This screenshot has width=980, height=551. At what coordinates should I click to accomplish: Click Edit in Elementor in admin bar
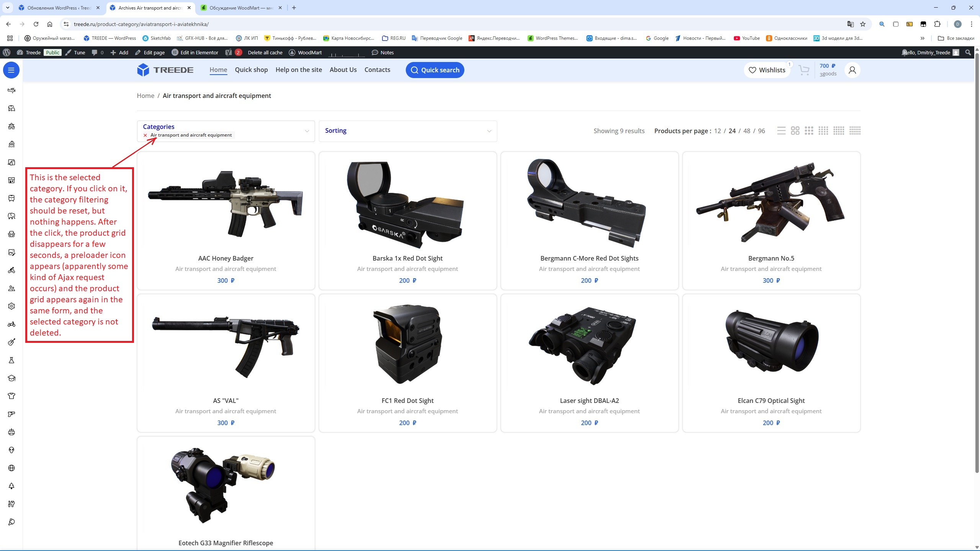click(195, 52)
